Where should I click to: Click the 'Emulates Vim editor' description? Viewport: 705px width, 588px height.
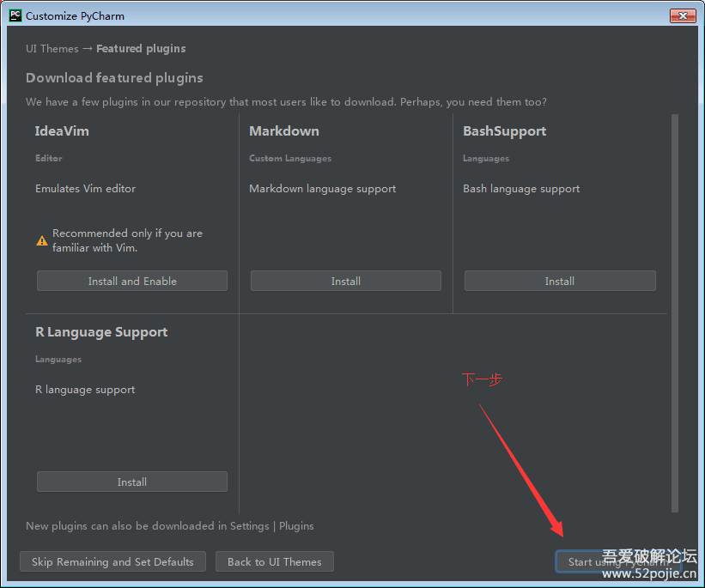85,188
